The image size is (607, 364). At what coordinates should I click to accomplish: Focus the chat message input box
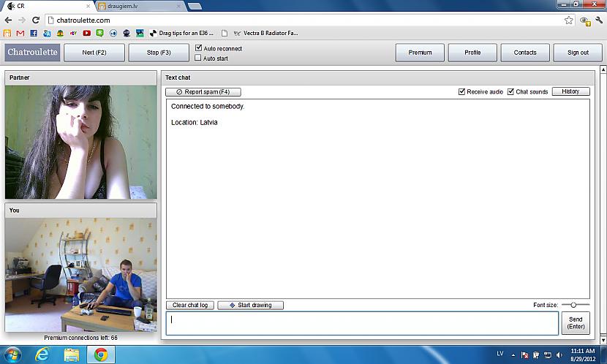click(362, 323)
